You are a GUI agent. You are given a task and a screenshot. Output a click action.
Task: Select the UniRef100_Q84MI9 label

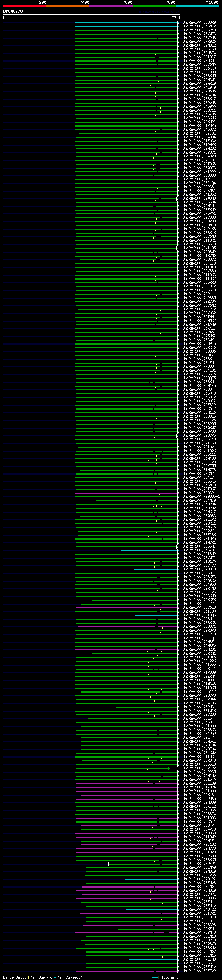[199, 501]
